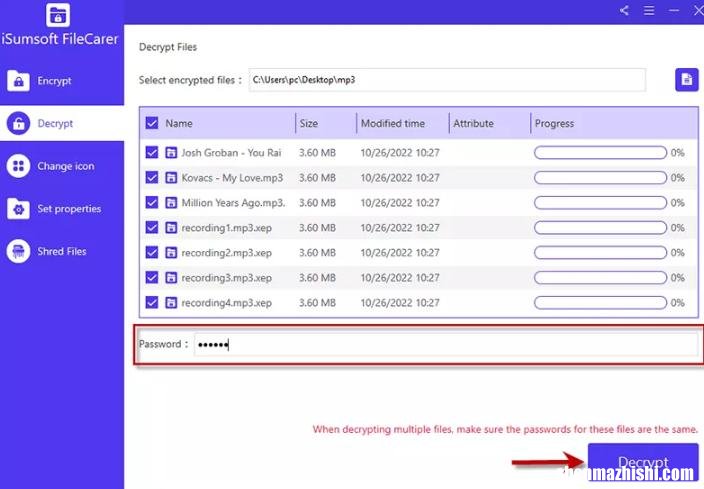The height and width of the screenshot is (489, 704).
Task: Click the Change icon grid icon
Action: click(x=18, y=166)
